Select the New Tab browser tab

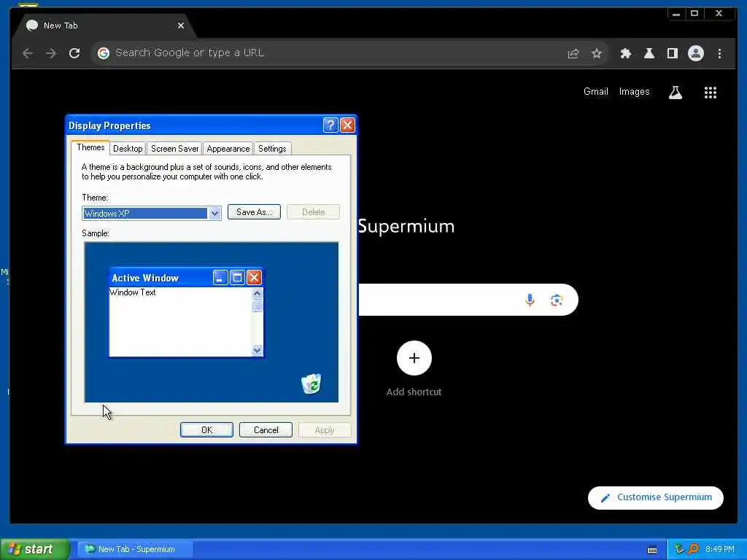pyautogui.click(x=105, y=26)
